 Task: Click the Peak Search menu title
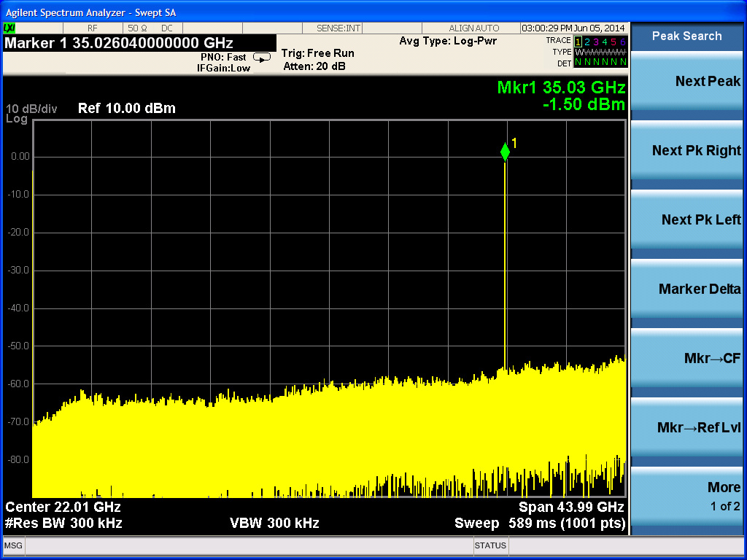coord(686,36)
